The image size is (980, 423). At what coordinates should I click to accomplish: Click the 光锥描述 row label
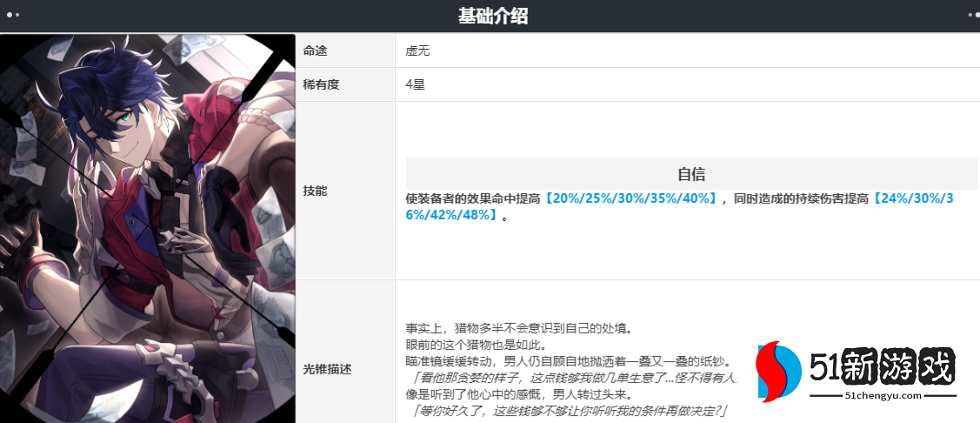[328, 369]
